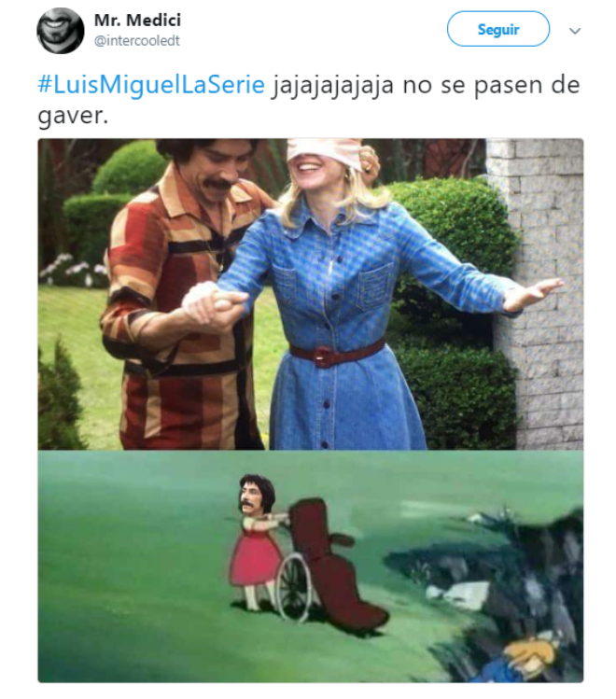The image size is (616, 699).
Task: Click the tweet text 'no se pasen de gaver'
Action: pos(309,100)
